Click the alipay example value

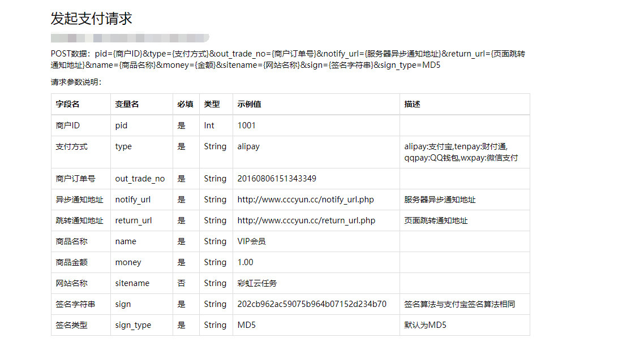[x=248, y=146]
